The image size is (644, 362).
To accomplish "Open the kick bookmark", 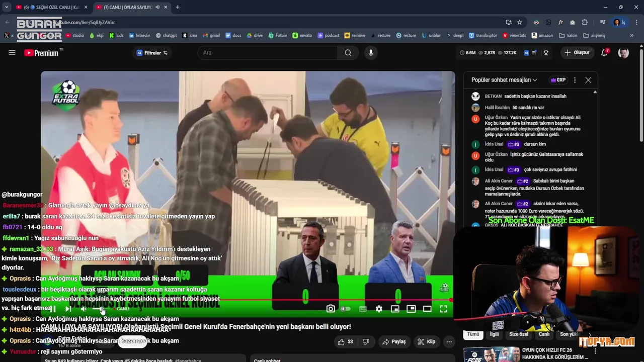I will 116,35.
